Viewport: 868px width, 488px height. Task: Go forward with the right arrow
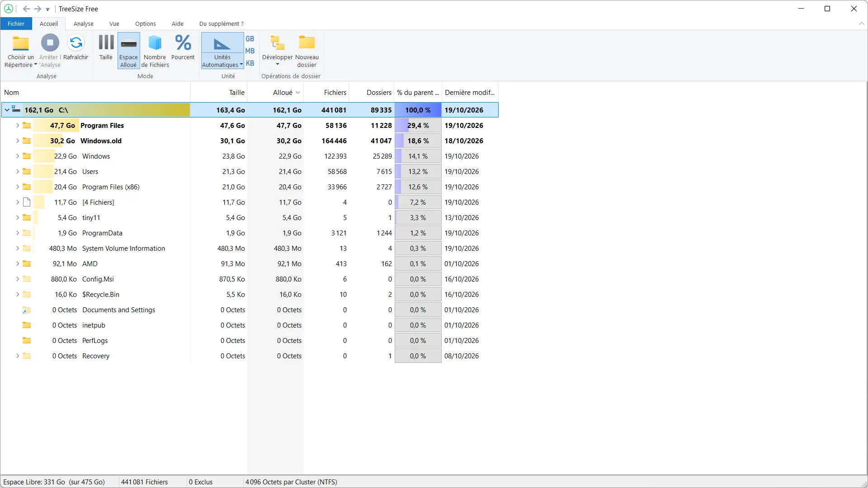(38, 9)
